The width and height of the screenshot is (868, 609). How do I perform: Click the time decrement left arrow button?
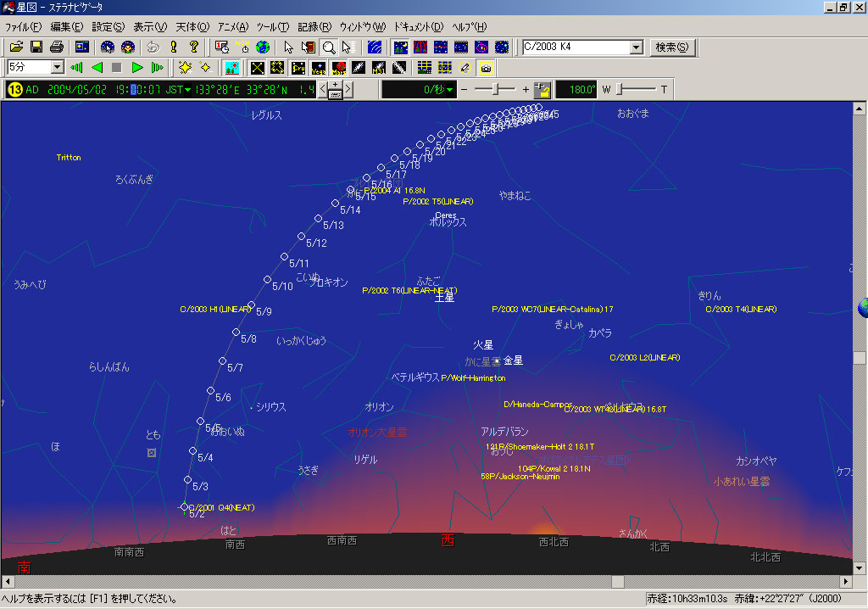pos(323,89)
